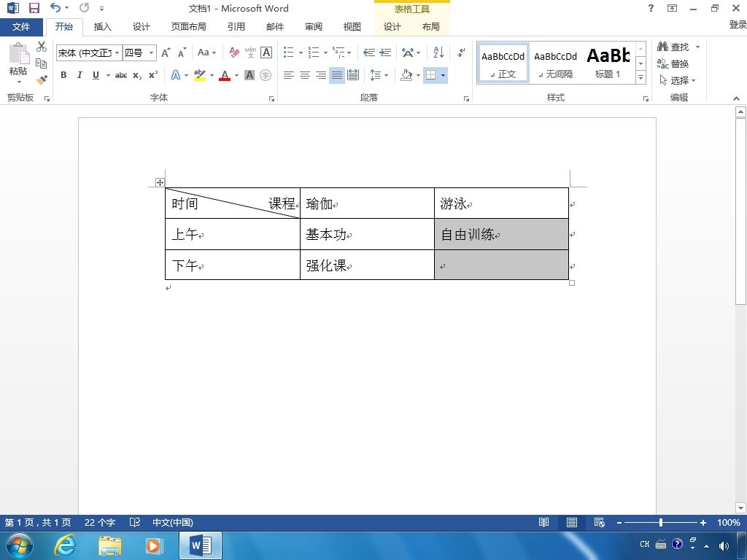Image resolution: width=747 pixels, height=560 pixels.
Task: Open the font size dropdown showing 四号
Action: pyautogui.click(x=152, y=52)
